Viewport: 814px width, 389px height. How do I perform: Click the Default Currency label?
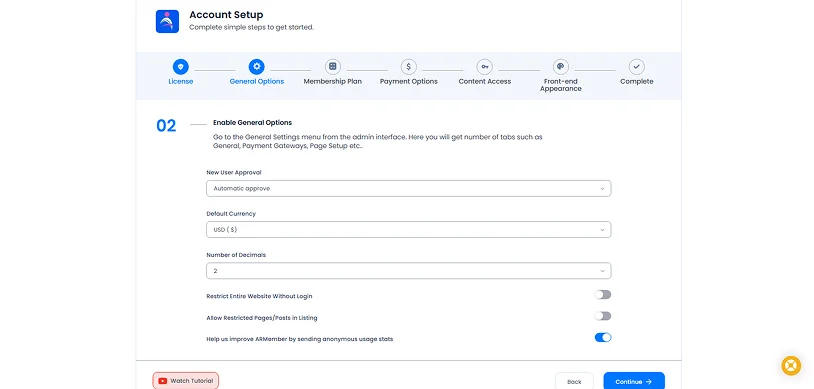[231, 213]
